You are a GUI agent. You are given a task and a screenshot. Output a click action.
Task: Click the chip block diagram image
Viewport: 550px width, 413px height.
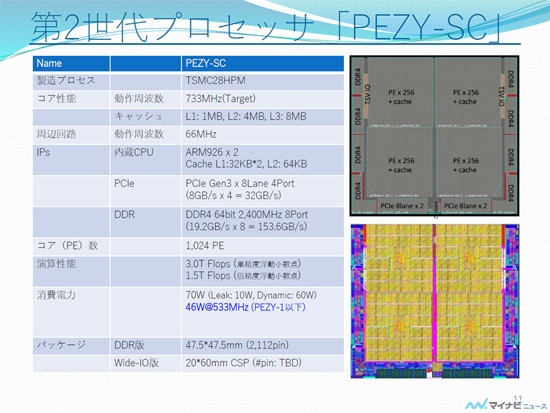(x=434, y=135)
